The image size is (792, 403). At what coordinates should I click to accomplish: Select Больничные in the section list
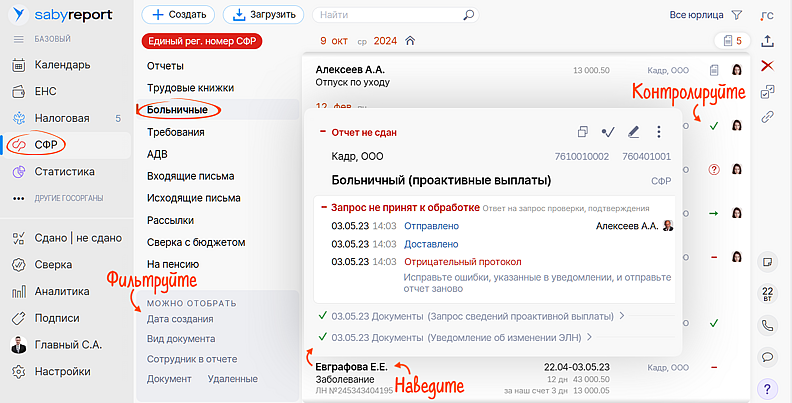pyautogui.click(x=177, y=109)
